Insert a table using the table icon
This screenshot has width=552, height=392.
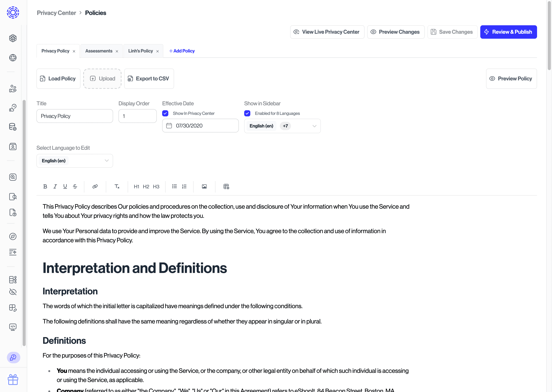[x=226, y=186]
